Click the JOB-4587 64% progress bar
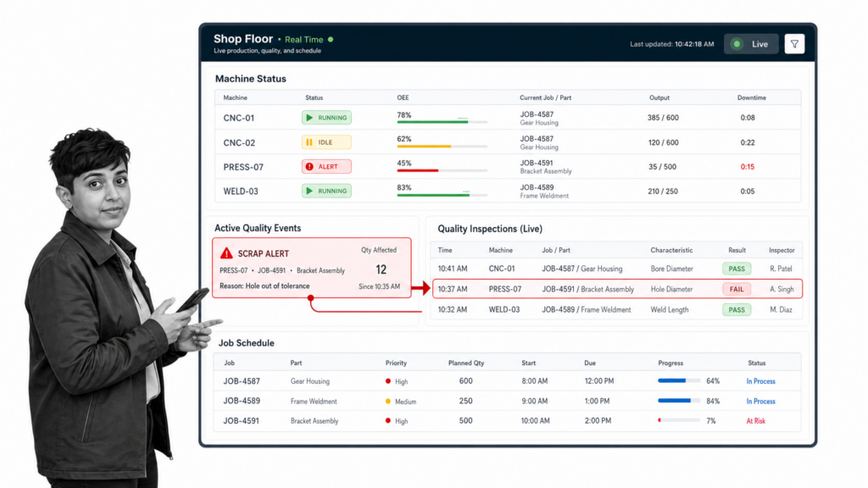Viewport: 868px width, 488px height. (679, 380)
